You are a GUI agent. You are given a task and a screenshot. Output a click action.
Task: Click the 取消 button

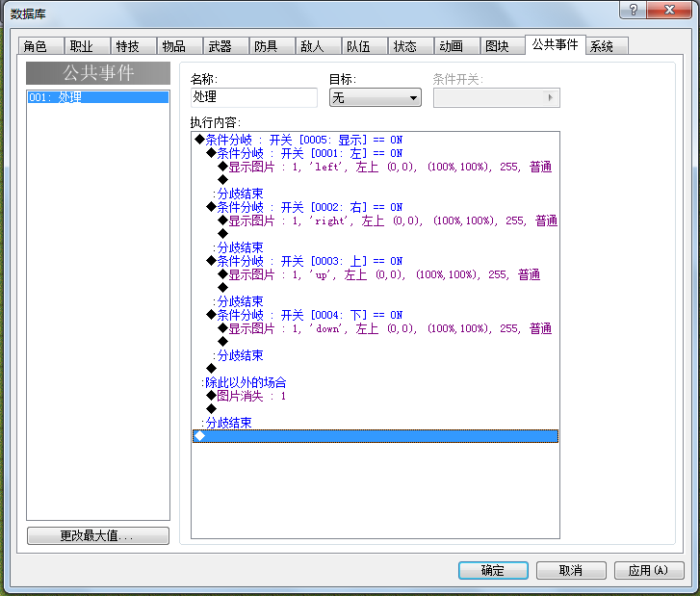pos(571,570)
